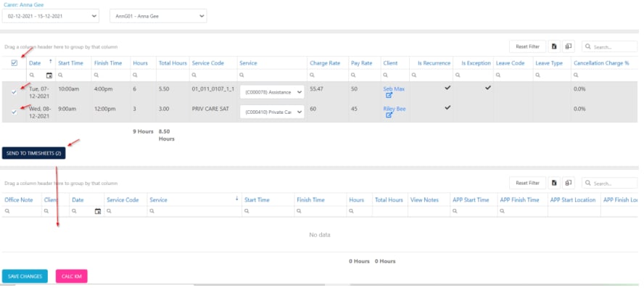Click search icon in APP Finish Time filter
Screen dimensions: 644x288
point(503,211)
